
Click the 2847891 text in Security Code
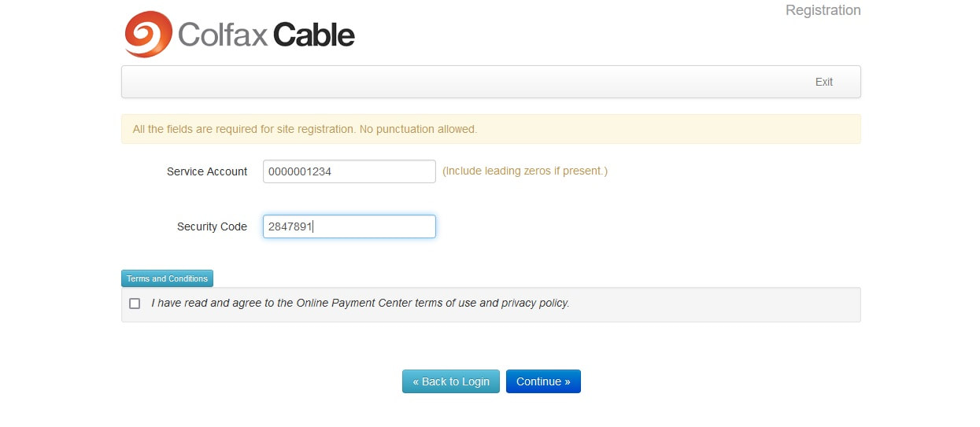tap(290, 226)
